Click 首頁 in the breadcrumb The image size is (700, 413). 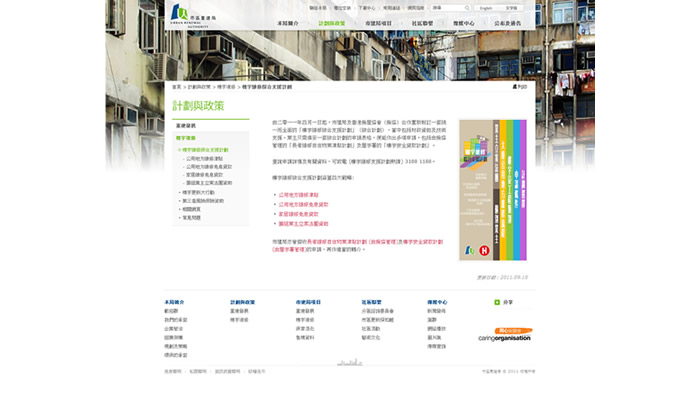[x=177, y=87]
